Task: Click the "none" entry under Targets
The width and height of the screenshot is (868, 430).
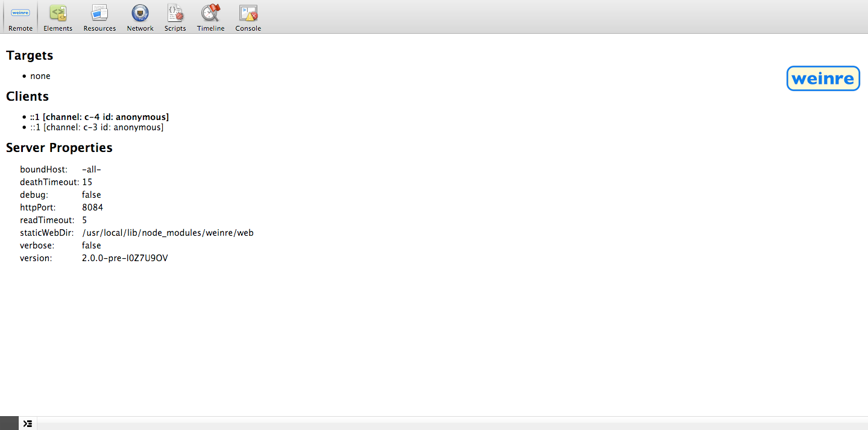Action: pyautogui.click(x=40, y=76)
